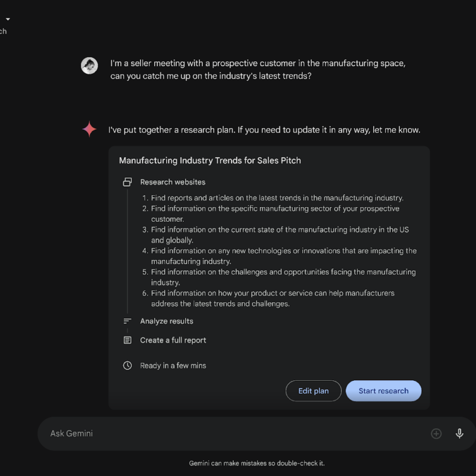Viewport: 476px width, 476px height.
Task: Click the microphone icon in the input bar
Action: (459, 433)
